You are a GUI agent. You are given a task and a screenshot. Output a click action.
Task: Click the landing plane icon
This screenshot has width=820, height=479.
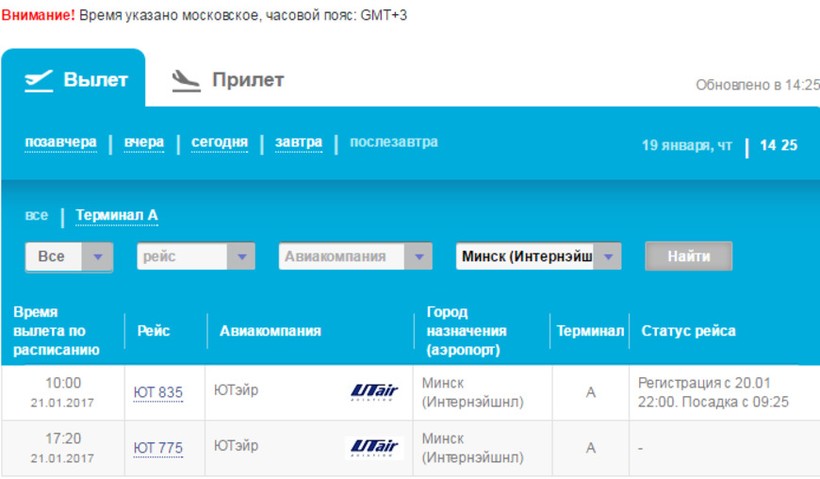(185, 80)
